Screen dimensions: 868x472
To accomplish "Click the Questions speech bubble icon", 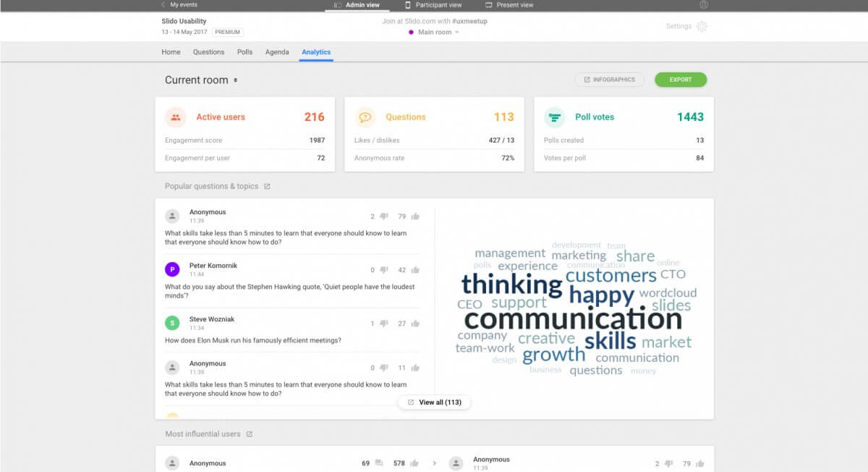I will 364,117.
